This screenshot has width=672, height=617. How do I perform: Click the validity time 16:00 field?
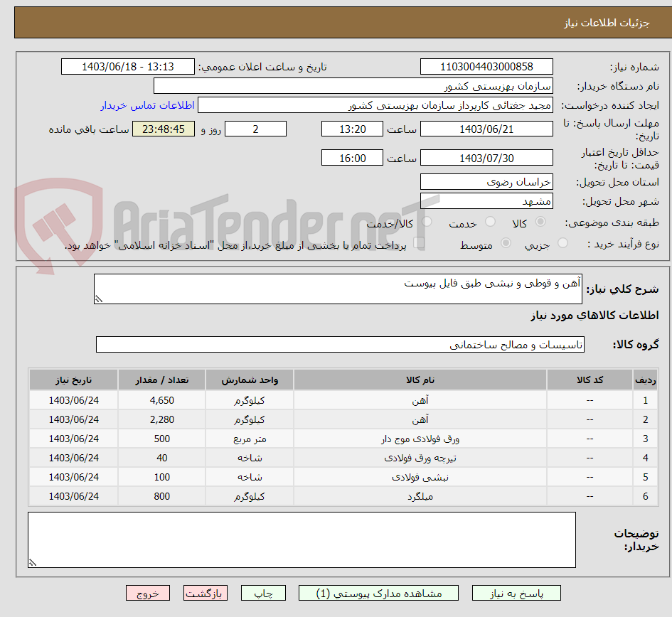pos(352,158)
